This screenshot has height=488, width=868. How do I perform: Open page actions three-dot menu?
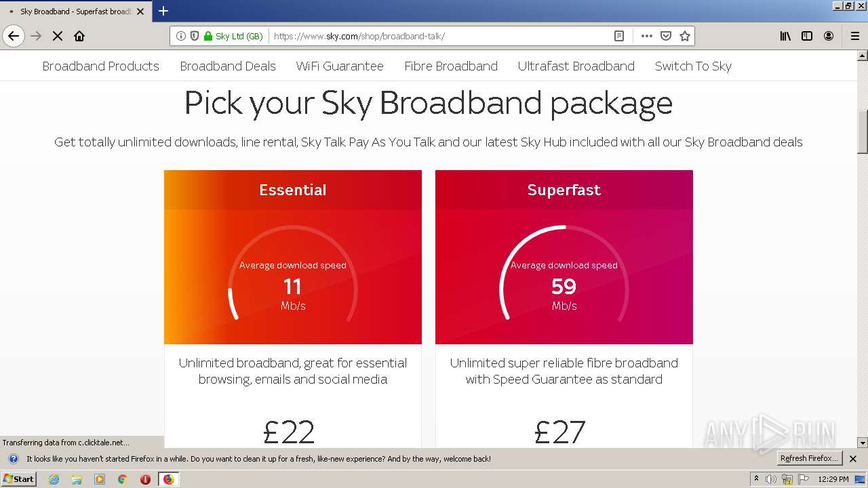(x=647, y=36)
